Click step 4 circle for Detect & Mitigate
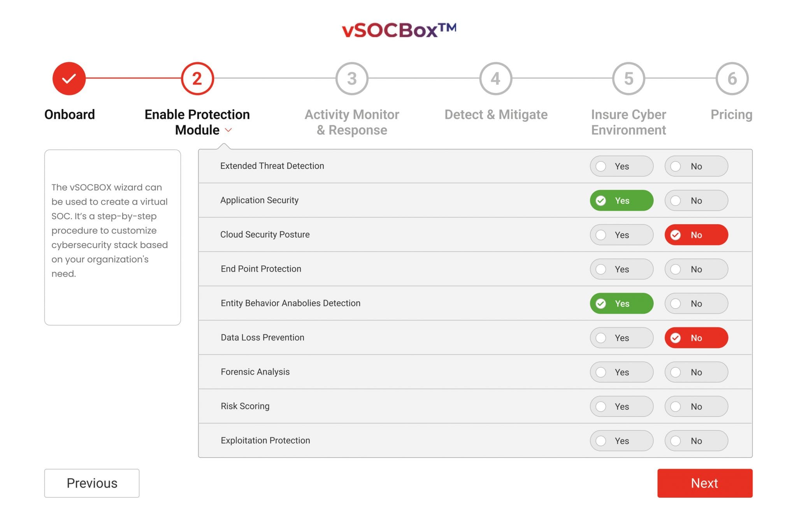Screen dimensions: 797x532 coord(495,78)
